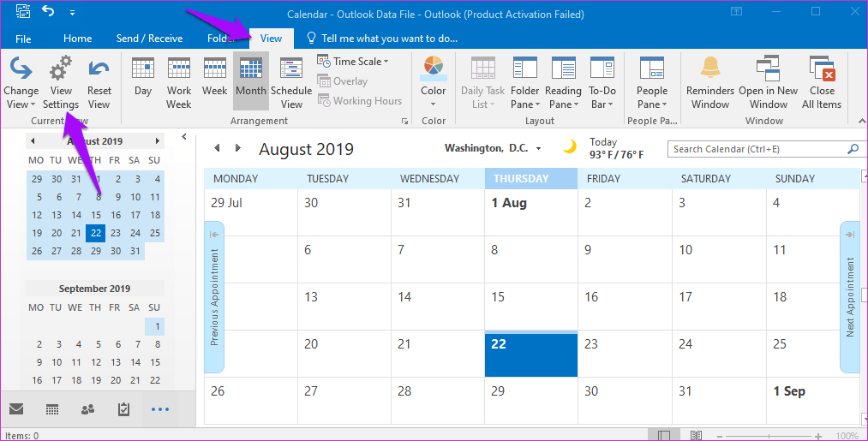868x441 pixels.
Task: Switch to Schedule View
Action: [x=291, y=82]
